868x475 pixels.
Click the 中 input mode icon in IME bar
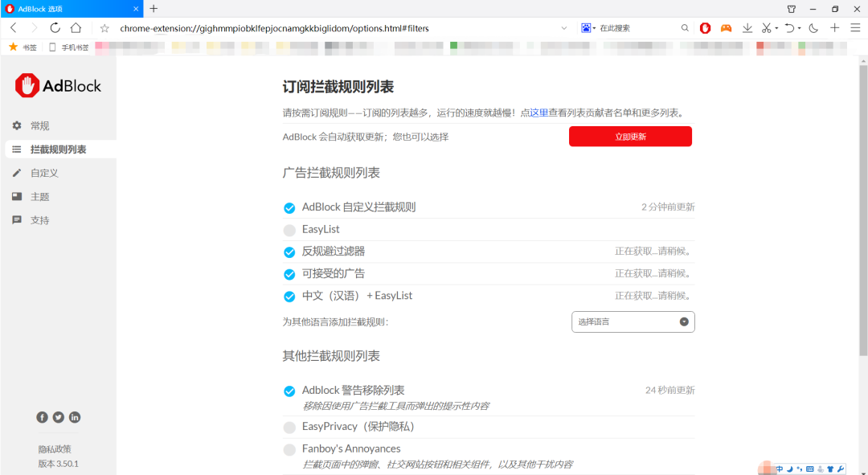(780, 469)
